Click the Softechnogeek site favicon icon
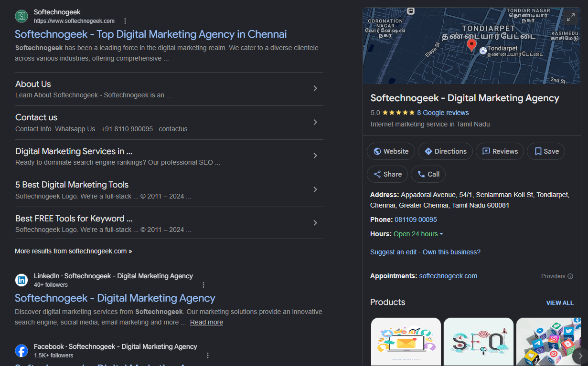Image resolution: width=588 pixels, height=366 pixels. (21, 16)
